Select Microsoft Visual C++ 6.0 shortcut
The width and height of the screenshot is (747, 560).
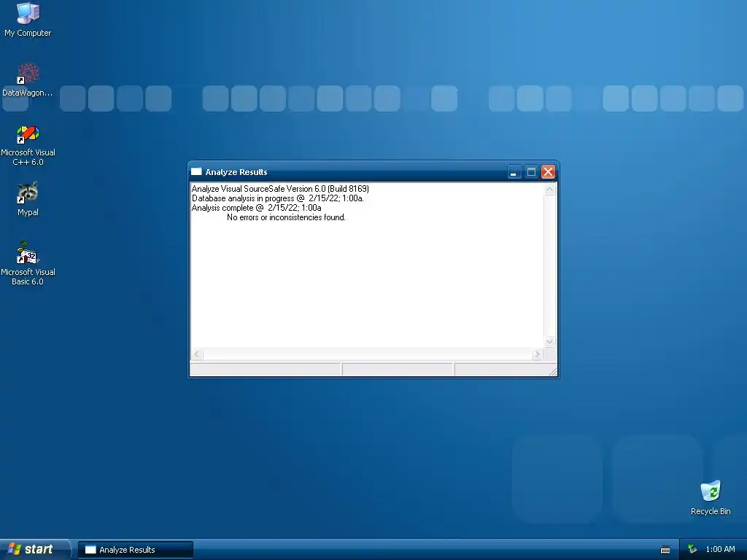28,146
